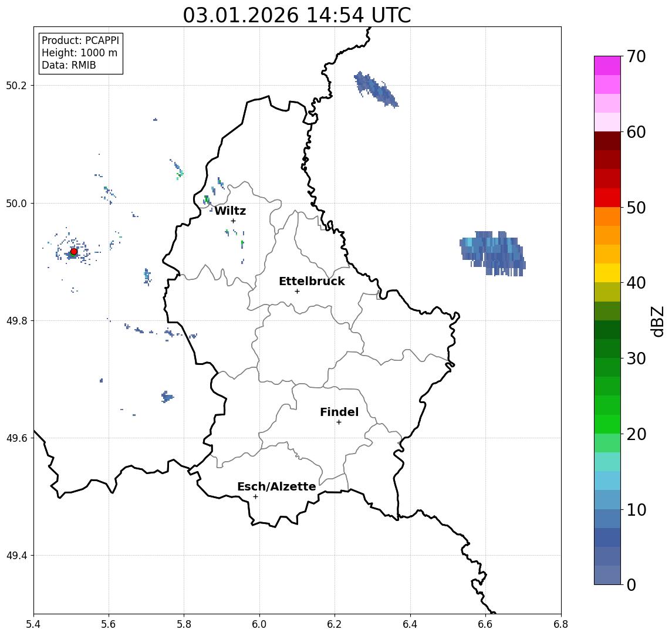The height and width of the screenshot is (636, 672).
Task: Click the Data: RMIB text
Action: click(x=69, y=65)
